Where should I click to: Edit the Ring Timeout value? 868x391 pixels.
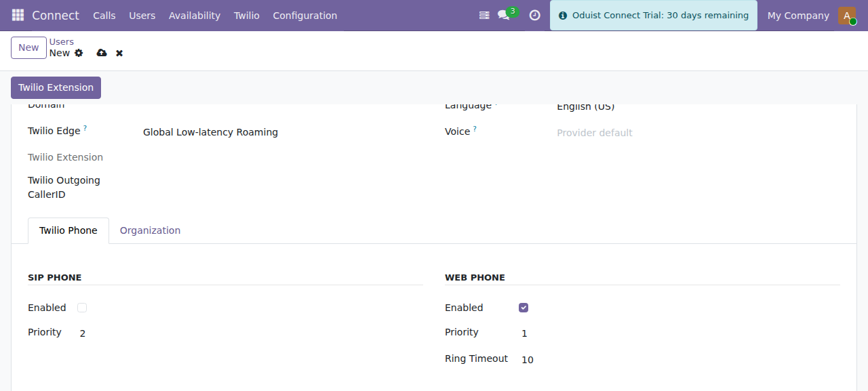pos(681,360)
